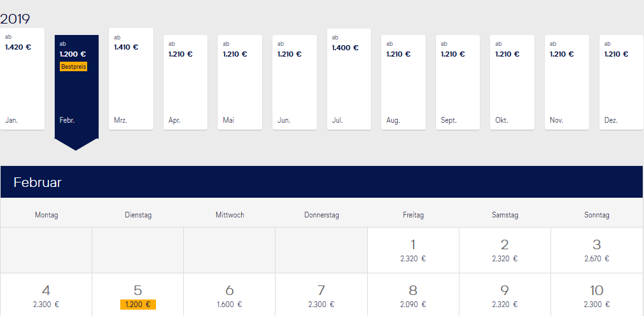Switch to the Jun. month card
644x316 pixels.
[295, 83]
